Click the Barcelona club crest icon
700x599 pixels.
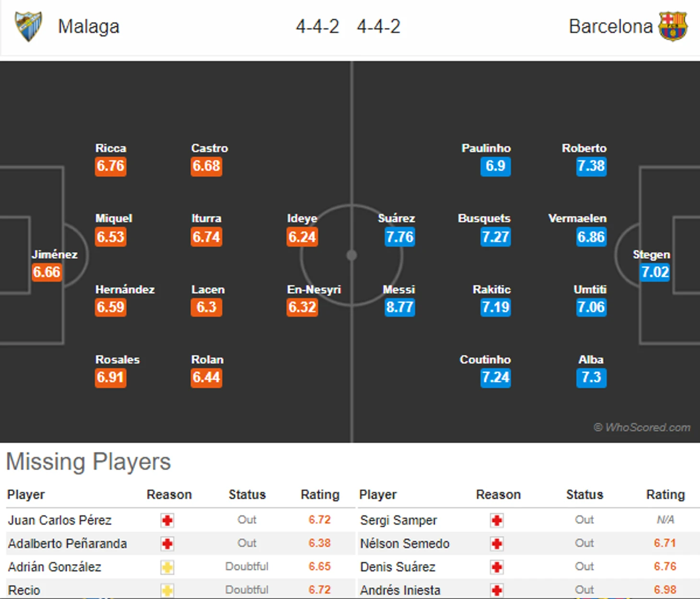[x=673, y=26]
